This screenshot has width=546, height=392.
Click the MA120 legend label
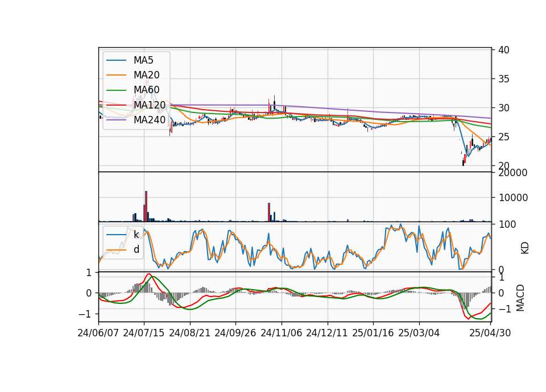pyautogui.click(x=150, y=105)
